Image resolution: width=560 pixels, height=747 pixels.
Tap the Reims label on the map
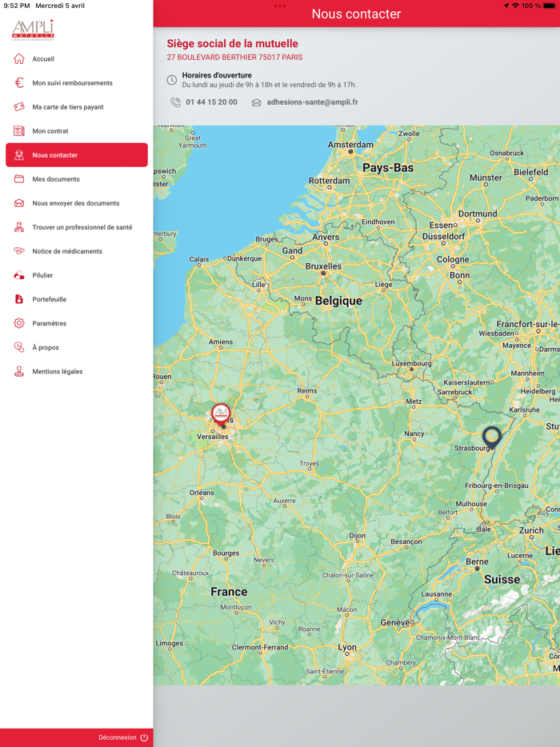[307, 390]
